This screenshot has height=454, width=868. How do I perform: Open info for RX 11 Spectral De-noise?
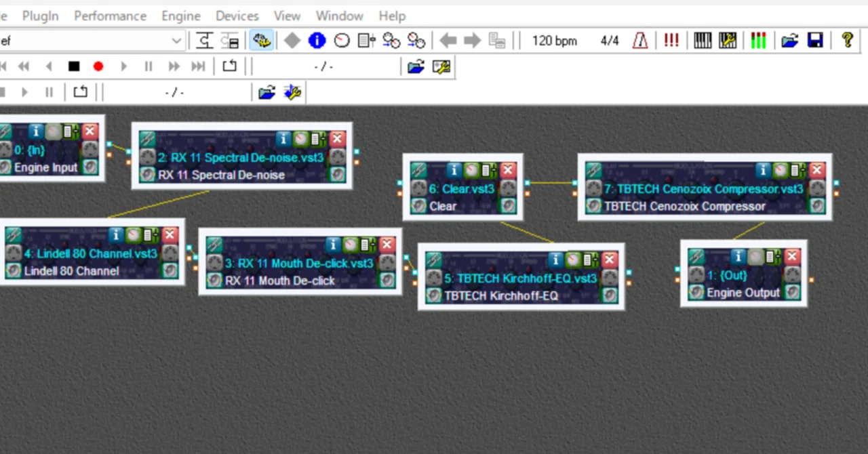pos(284,140)
